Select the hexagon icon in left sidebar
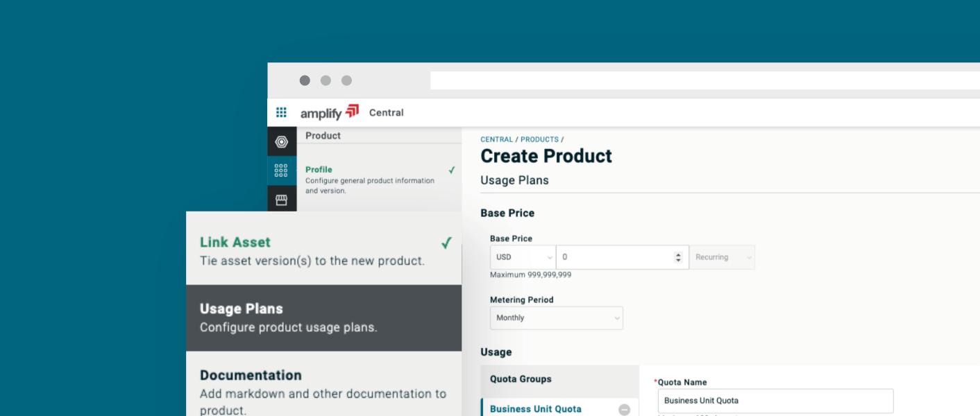This screenshot has height=416, width=980. 281,142
